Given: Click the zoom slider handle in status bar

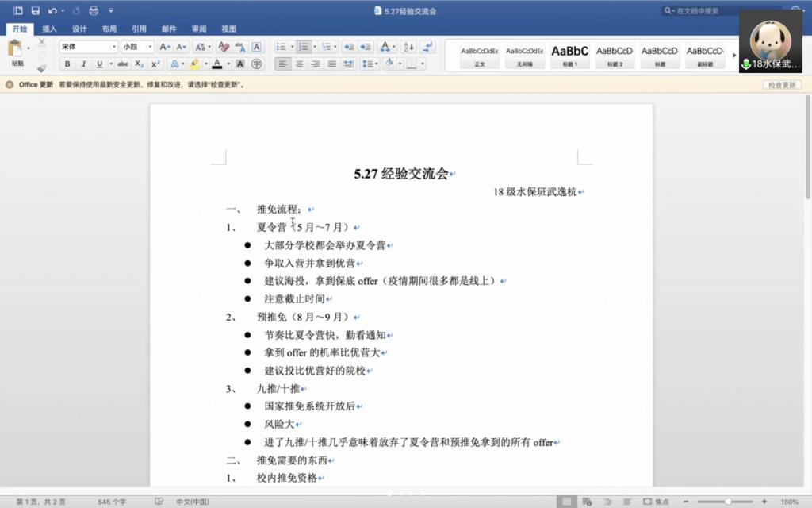Looking at the screenshot, I should 728,502.
